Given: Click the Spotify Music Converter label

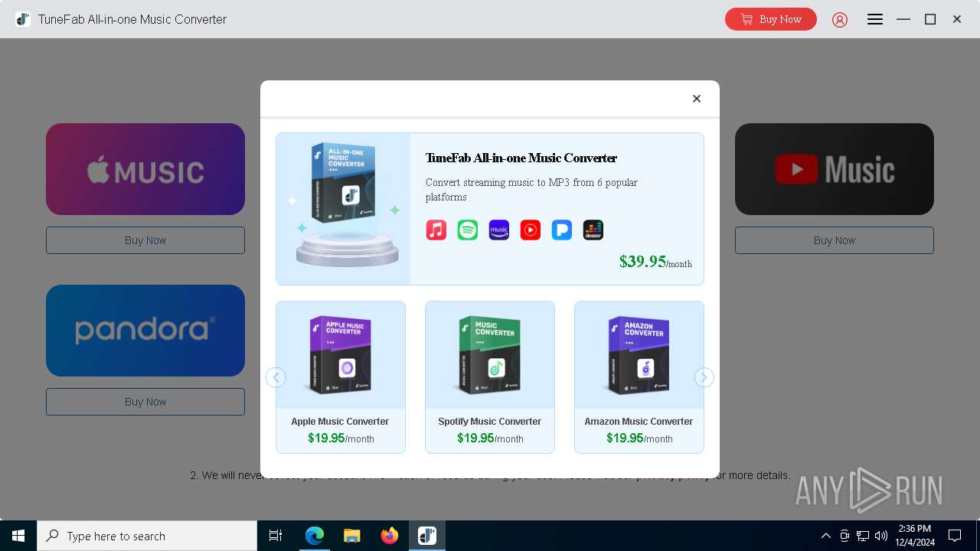Looking at the screenshot, I should [490, 422].
